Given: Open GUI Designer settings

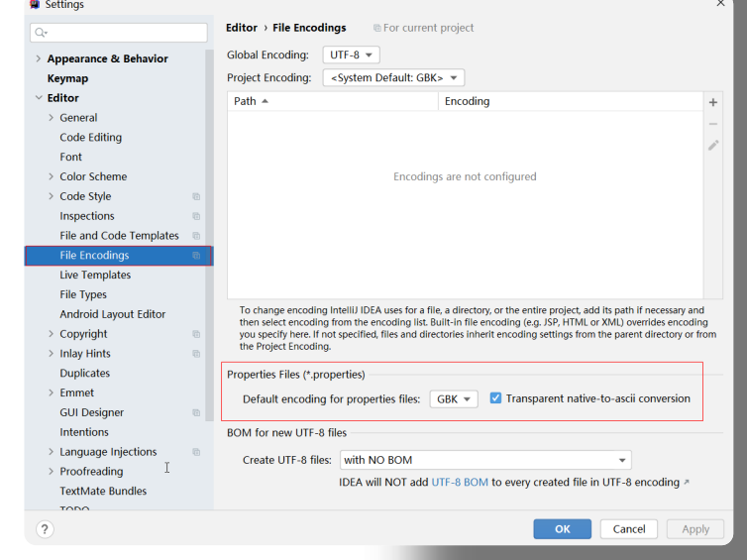Looking at the screenshot, I should 91,412.
